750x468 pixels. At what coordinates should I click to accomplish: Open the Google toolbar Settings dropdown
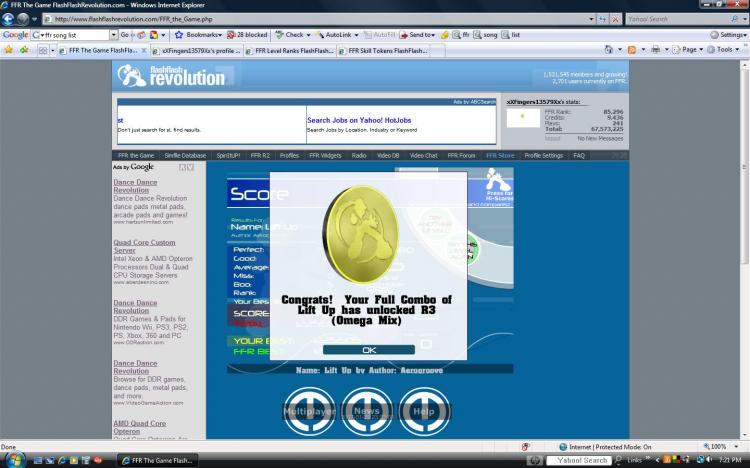(x=728, y=35)
